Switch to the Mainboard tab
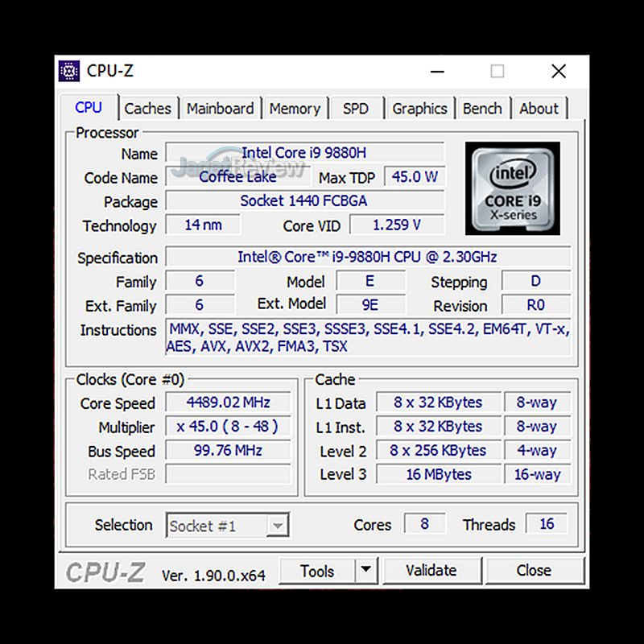 click(220, 109)
